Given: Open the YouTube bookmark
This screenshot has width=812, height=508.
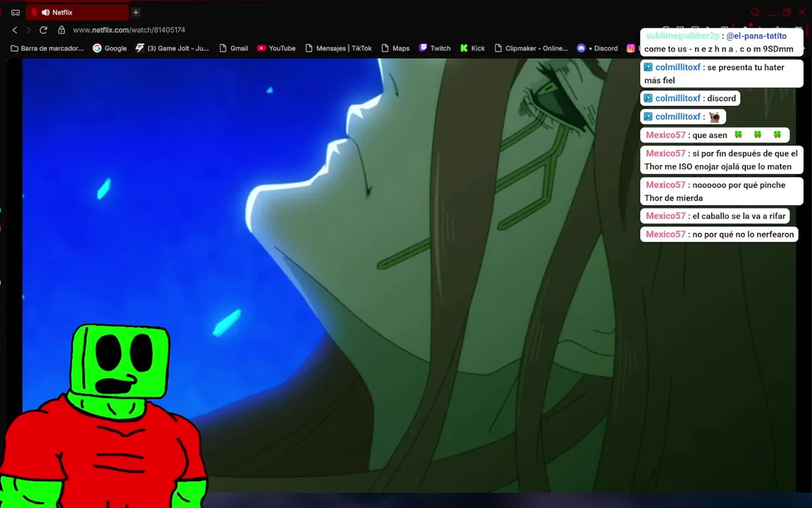Looking at the screenshot, I should click(276, 48).
